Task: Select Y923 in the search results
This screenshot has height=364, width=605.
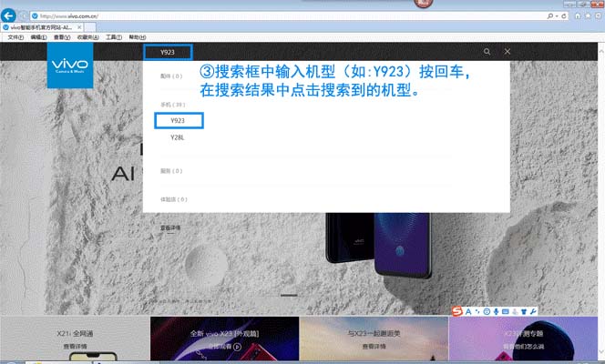Action: click(179, 120)
